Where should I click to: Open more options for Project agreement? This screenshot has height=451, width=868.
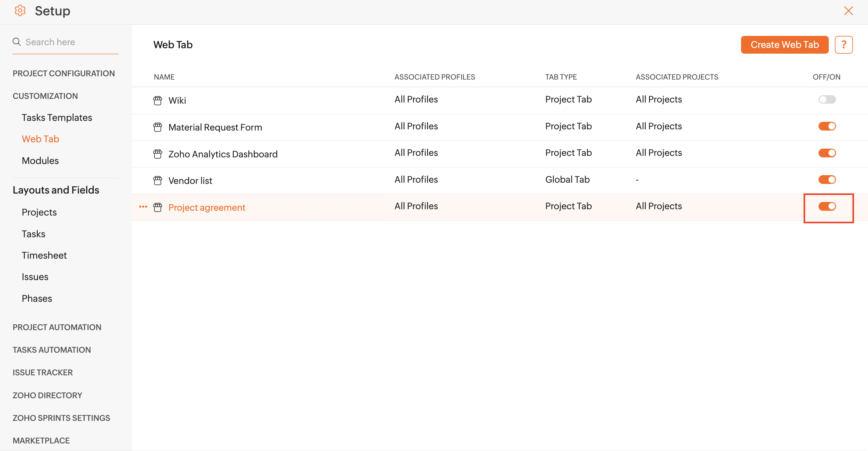tap(143, 207)
